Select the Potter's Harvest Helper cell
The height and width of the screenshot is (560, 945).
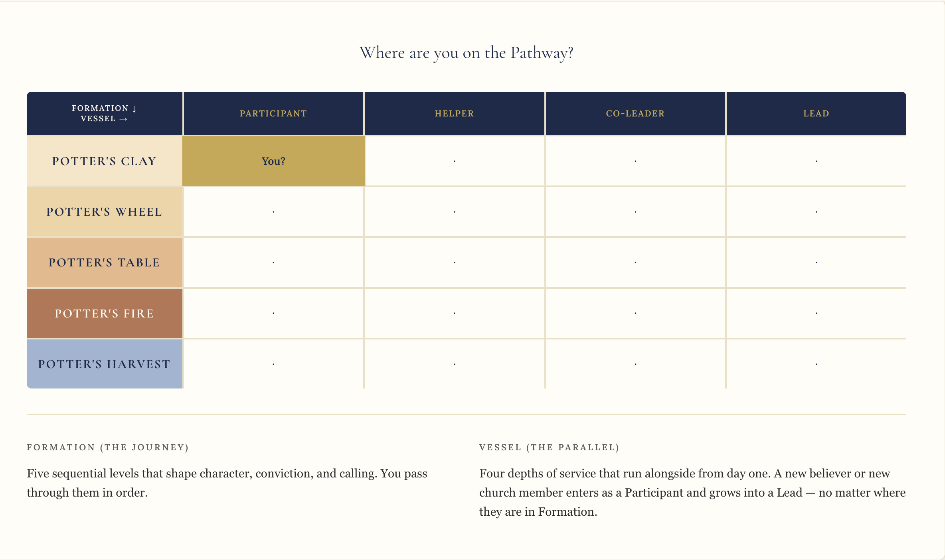coord(455,364)
